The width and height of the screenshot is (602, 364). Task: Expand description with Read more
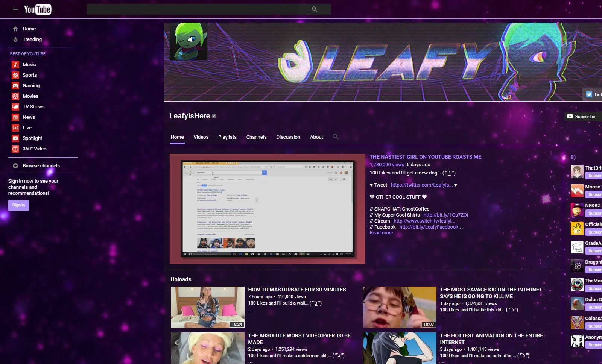(x=381, y=233)
